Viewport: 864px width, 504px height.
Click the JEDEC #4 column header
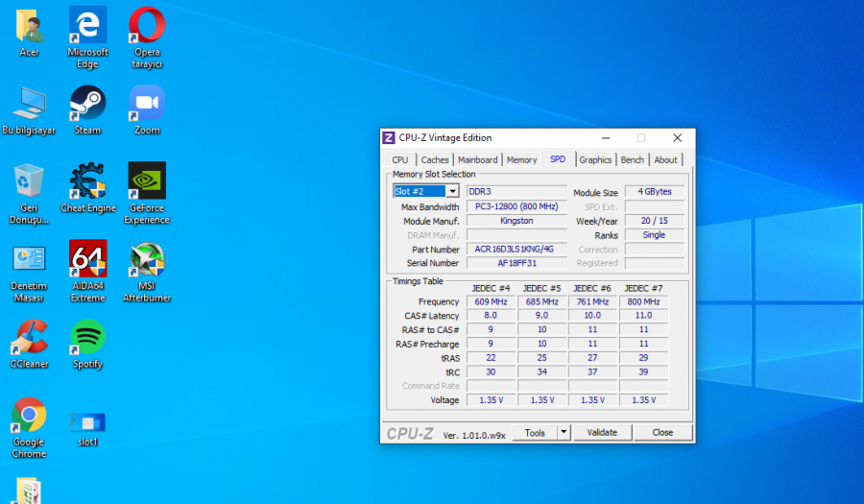click(491, 289)
